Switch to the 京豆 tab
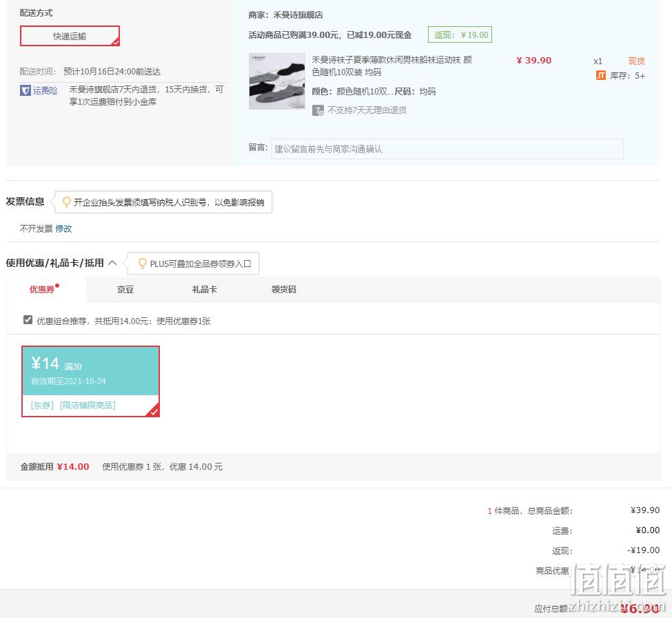This screenshot has height=618, width=672. pyautogui.click(x=125, y=290)
